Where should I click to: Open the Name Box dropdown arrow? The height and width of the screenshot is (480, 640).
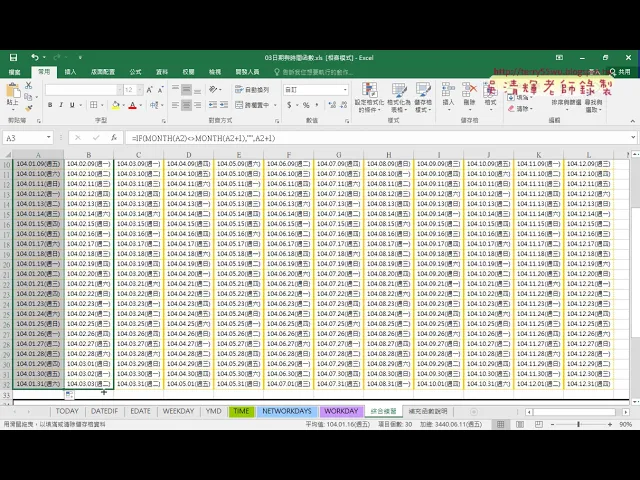[49, 138]
